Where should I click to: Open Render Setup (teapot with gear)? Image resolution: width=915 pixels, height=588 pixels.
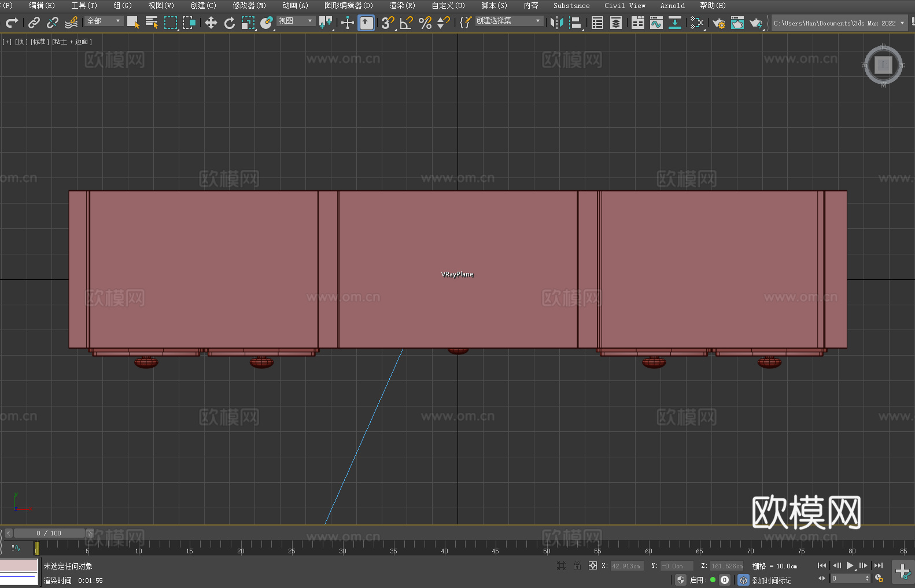719,23
